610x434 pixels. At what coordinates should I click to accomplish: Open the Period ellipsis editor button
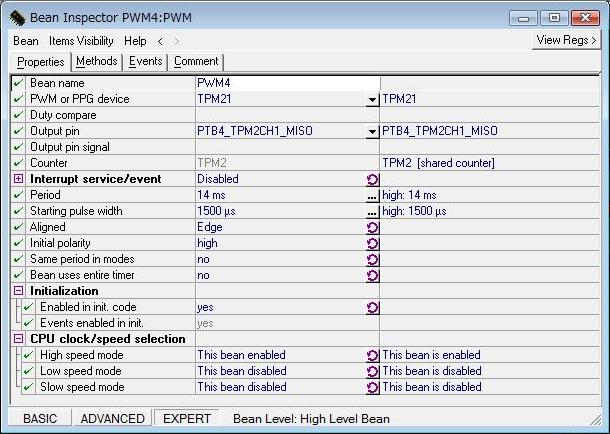372,196
